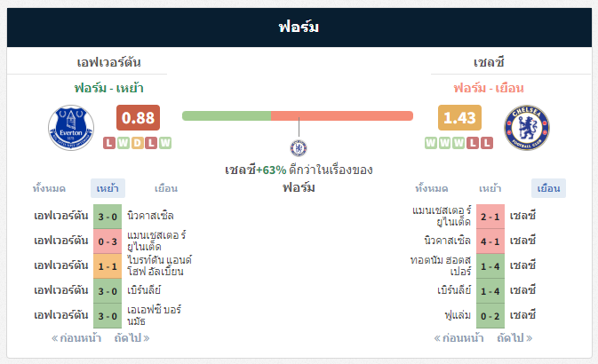Click Chelsea's first green W result badge

tap(431, 143)
